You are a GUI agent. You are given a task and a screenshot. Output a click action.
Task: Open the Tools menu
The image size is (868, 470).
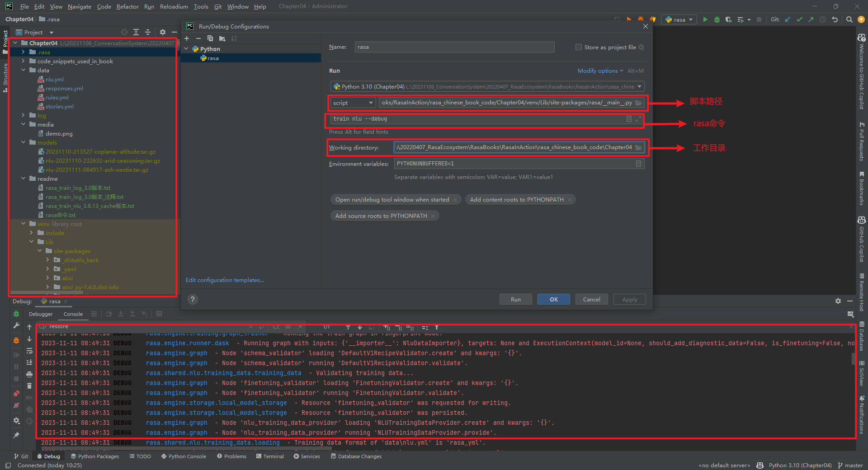pyautogui.click(x=201, y=6)
